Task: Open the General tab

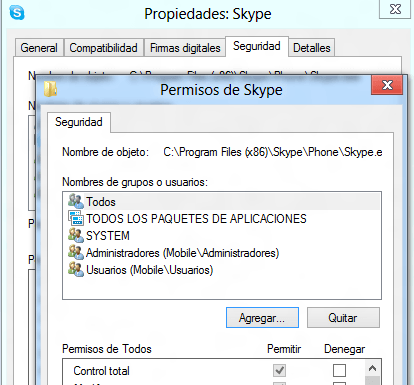Action: [x=39, y=48]
